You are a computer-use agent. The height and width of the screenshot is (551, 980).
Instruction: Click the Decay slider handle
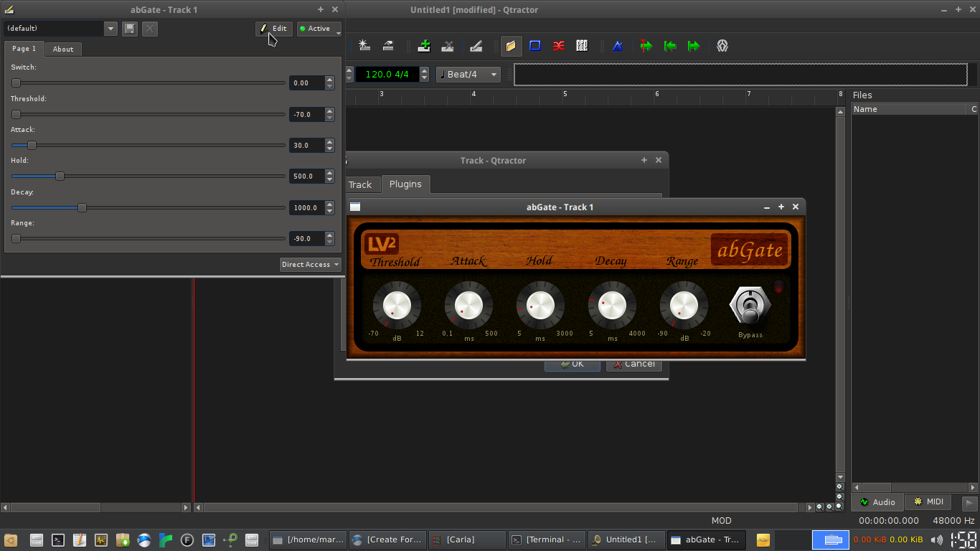click(83, 208)
